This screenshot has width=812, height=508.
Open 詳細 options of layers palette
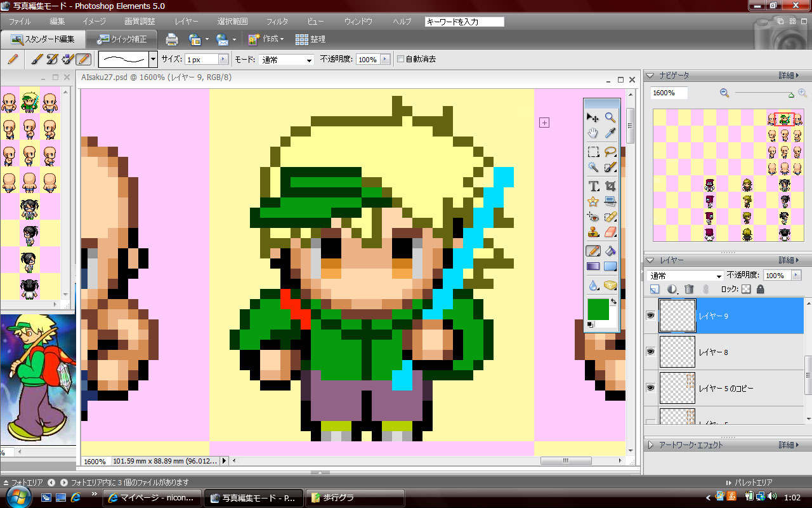788,260
